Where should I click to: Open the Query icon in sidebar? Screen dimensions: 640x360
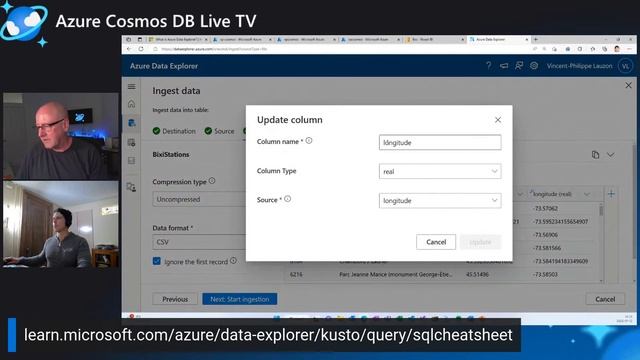point(131,142)
